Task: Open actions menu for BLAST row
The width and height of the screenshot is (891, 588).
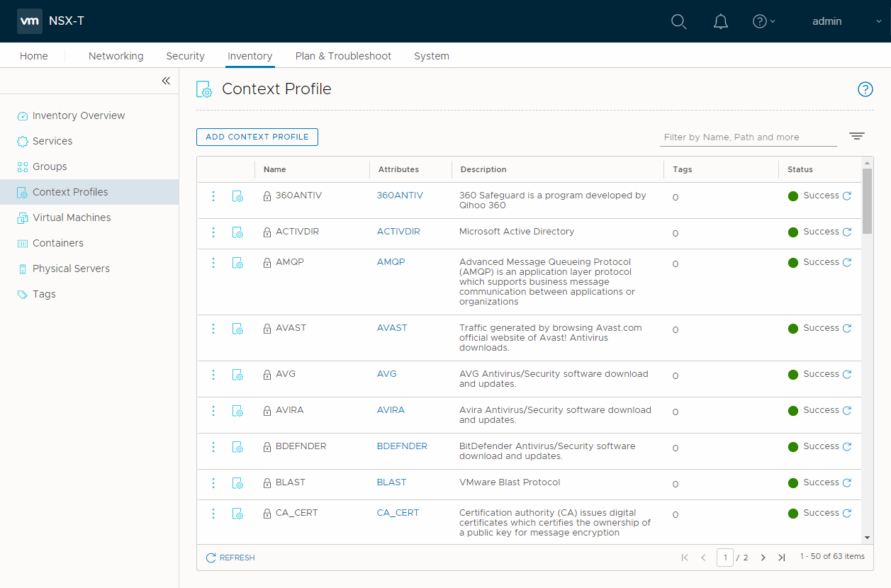Action: tap(213, 482)
